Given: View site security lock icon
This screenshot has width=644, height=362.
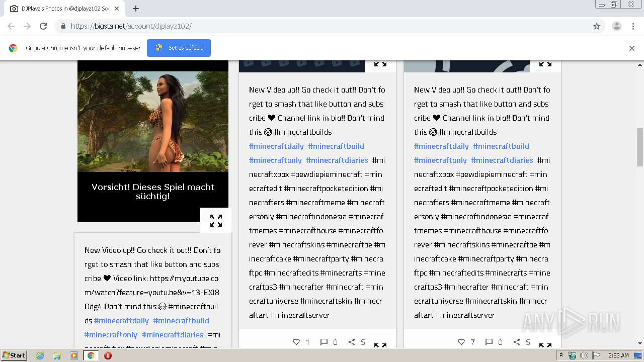Looking at the screenshot, I should [63, 26].
